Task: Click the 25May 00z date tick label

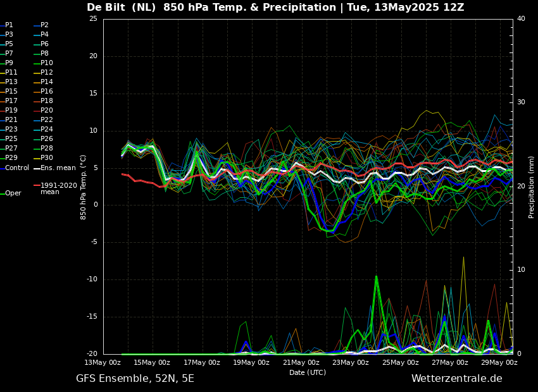Action: pyautogui.click(x=400, y=363)
